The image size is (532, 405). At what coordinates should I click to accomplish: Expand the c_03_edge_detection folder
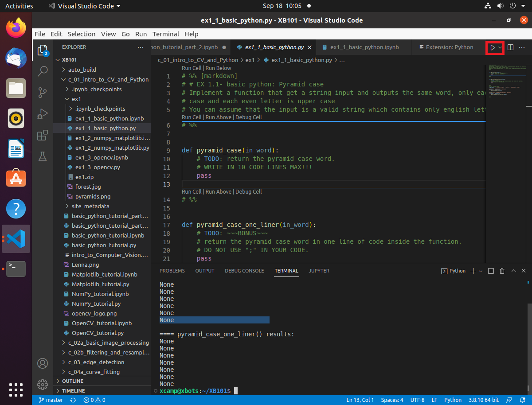coord(102,362)
